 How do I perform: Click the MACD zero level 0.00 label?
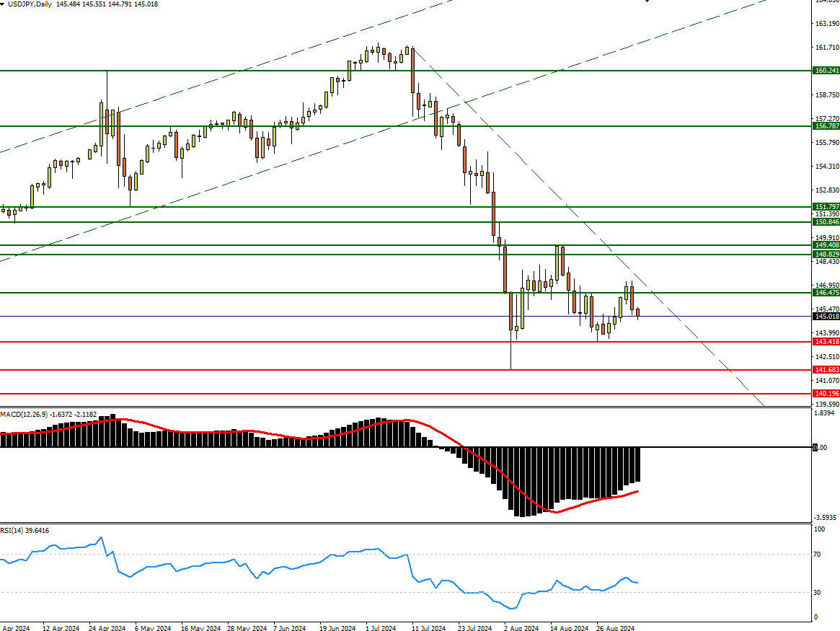821,447
